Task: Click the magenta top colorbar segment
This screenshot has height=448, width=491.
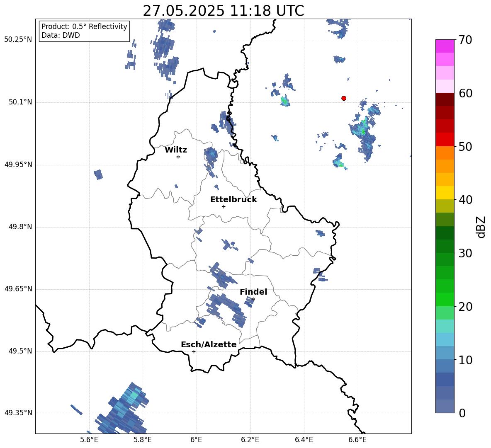Action: pos(445,46)
